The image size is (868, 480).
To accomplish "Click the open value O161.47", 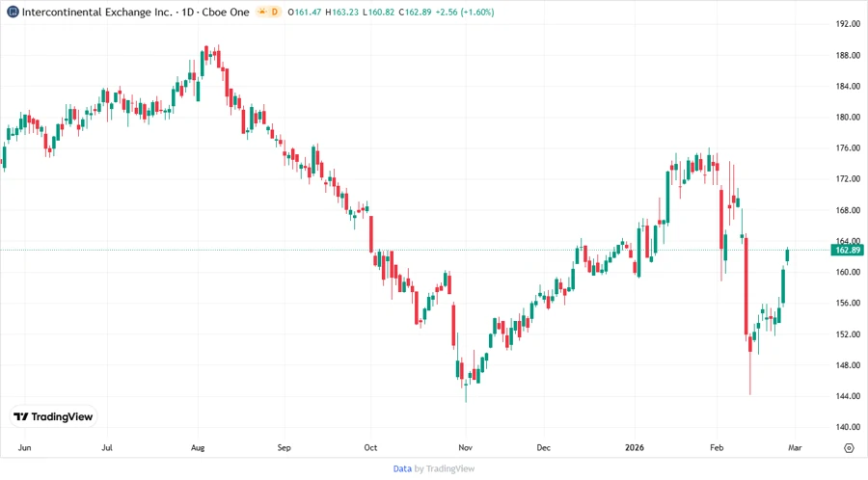I will 305,12.
